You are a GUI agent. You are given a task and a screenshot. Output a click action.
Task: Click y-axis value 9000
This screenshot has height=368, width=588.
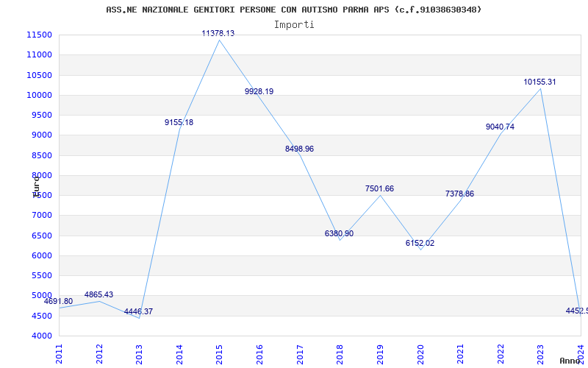point(41,135)
